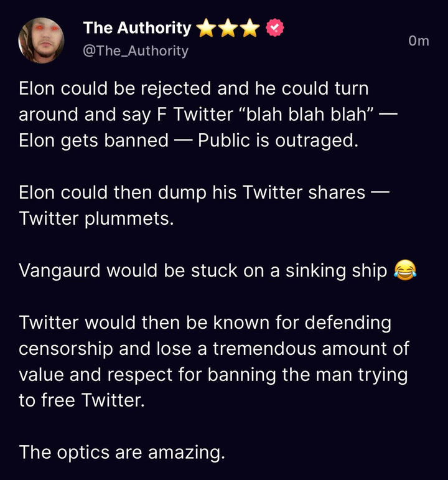Click the words "to free Twitter."
The image size is (448, 480).
pyautogui.click(x=82, y=400)
